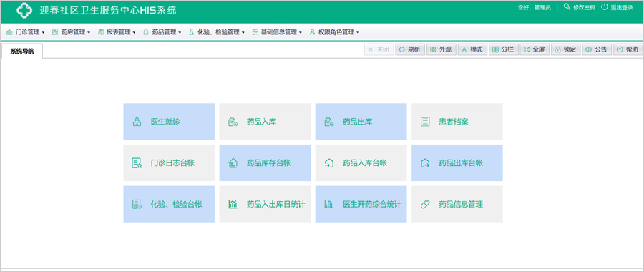The image size is (644, 272).
Task: Click the hospital cross logo icon
Action: tap(24, 11)
